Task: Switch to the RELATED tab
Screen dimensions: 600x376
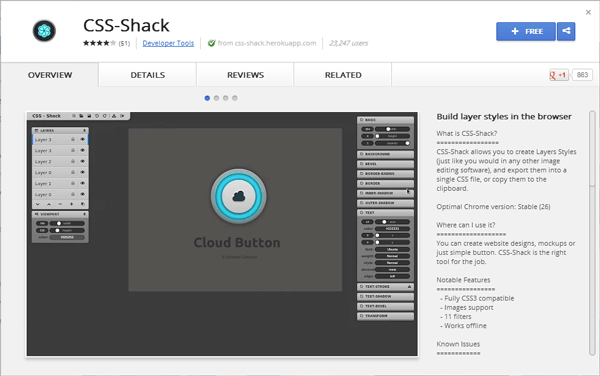Action: point(343,75)
